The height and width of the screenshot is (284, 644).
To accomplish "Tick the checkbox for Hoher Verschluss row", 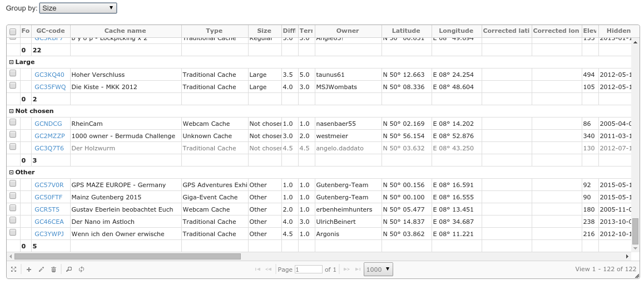I will coord(13,74).
